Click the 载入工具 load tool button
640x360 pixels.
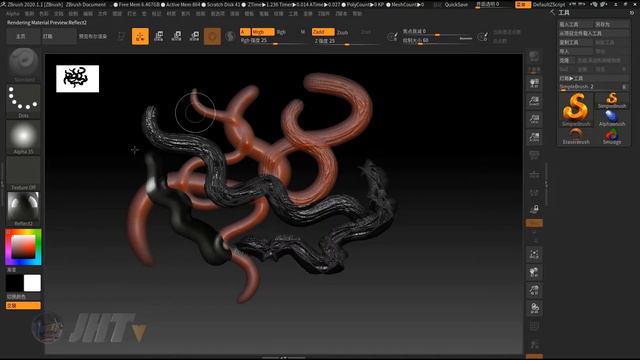point(576,24)
